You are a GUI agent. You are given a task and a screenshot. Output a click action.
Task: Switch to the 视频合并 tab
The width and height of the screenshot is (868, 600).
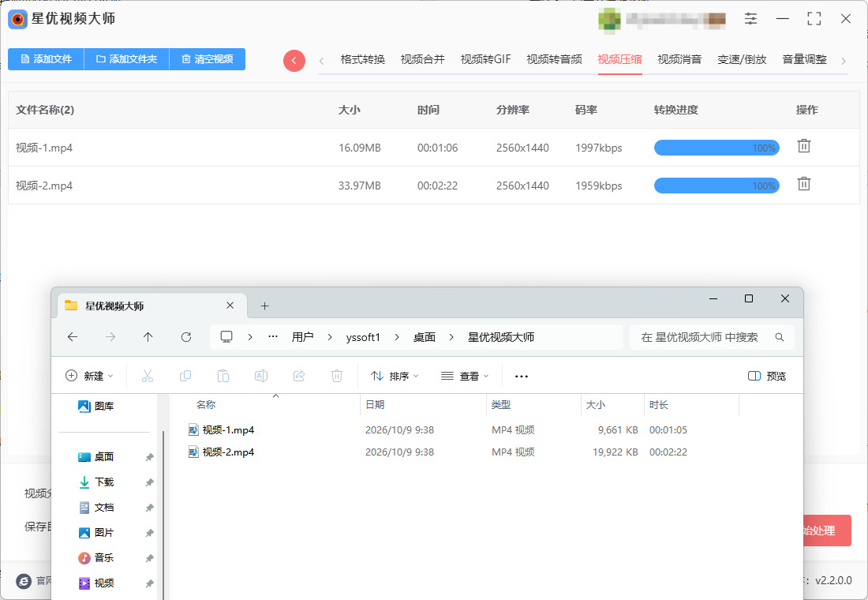[x=422, y=59]
